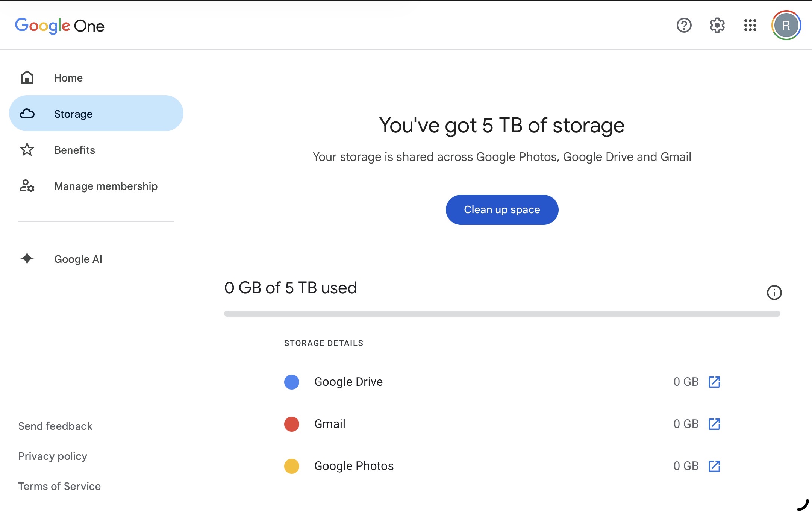Open the account avatar labeled R

click(x=786, y=26)
